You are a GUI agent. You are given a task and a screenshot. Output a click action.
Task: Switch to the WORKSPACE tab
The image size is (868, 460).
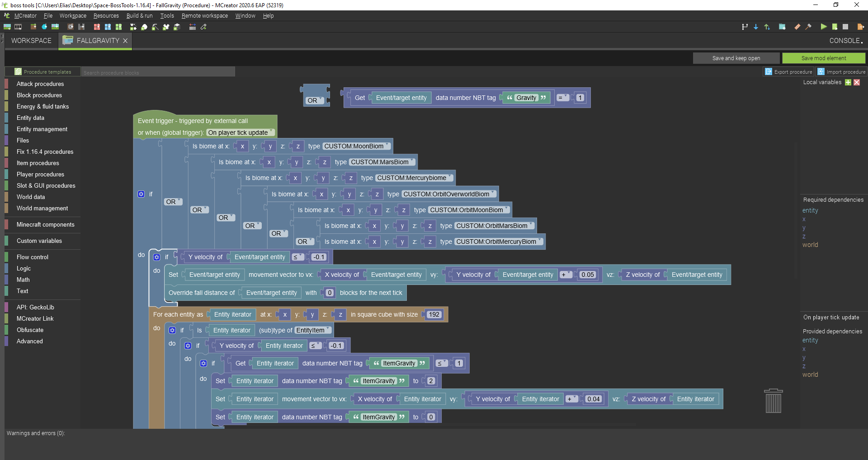31,41
